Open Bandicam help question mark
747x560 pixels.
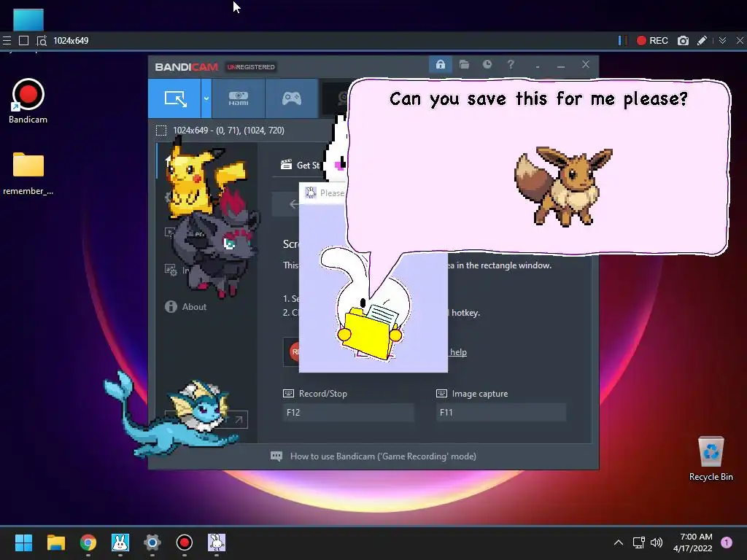(x=510, y=64)
